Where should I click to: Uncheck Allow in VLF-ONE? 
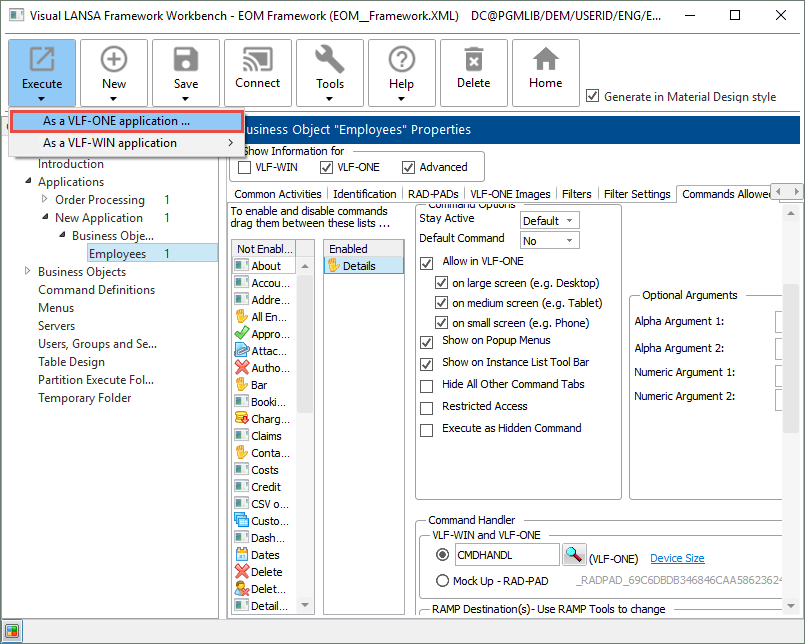426,263
